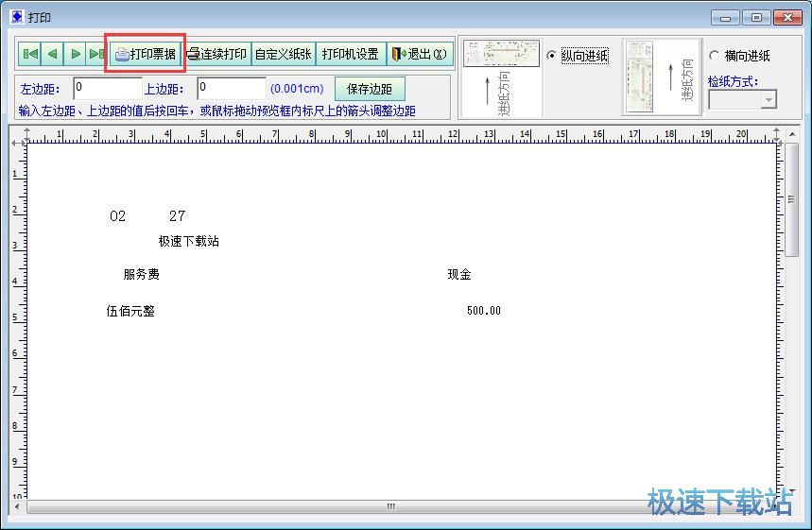The image size is (812, 530).
Task: Select 横向进纸 landscape feed radio
Action: pos(714,55)
